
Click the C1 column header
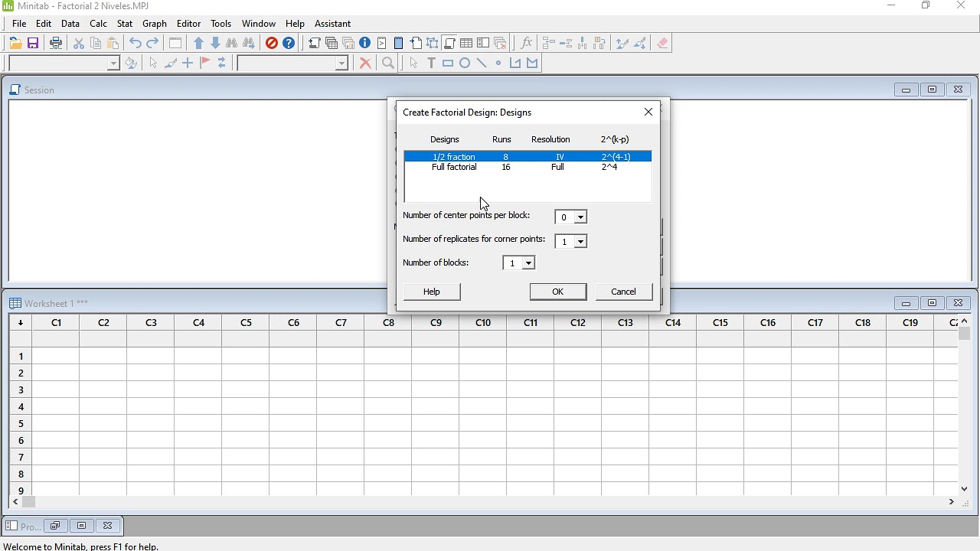[56, 323]
